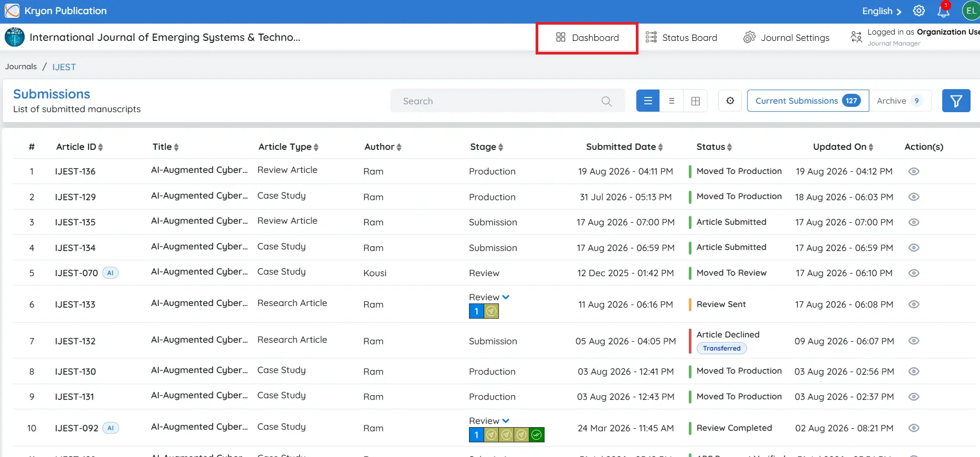The height and width of the screenshot is (457, 980).
Task: Click the AI badge on IJEST-070
Action: [110, 273]
